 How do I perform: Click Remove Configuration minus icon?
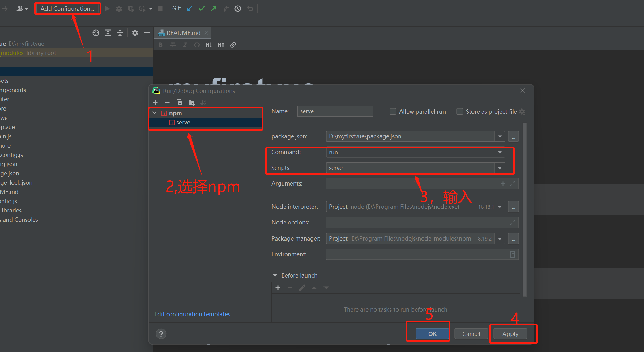[167, 103]
